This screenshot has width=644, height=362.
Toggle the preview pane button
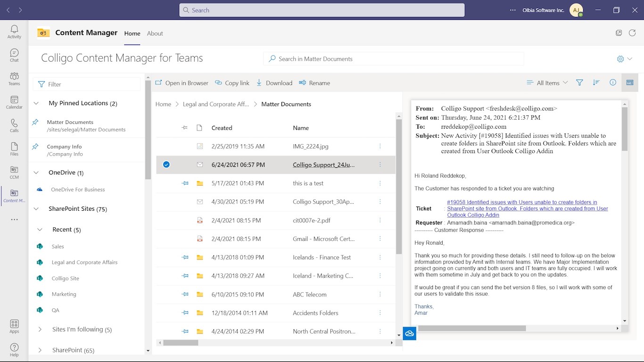629,82
